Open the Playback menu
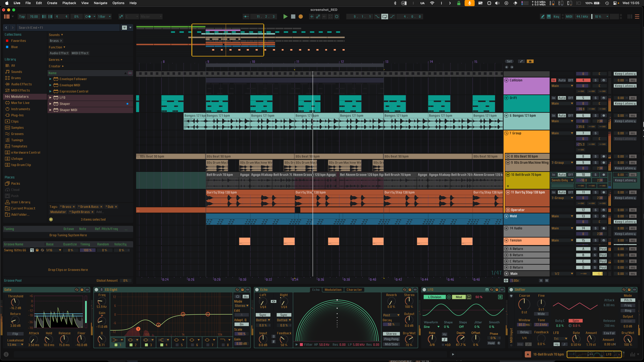Screen dimensions: 644x362 pos(69,3)
